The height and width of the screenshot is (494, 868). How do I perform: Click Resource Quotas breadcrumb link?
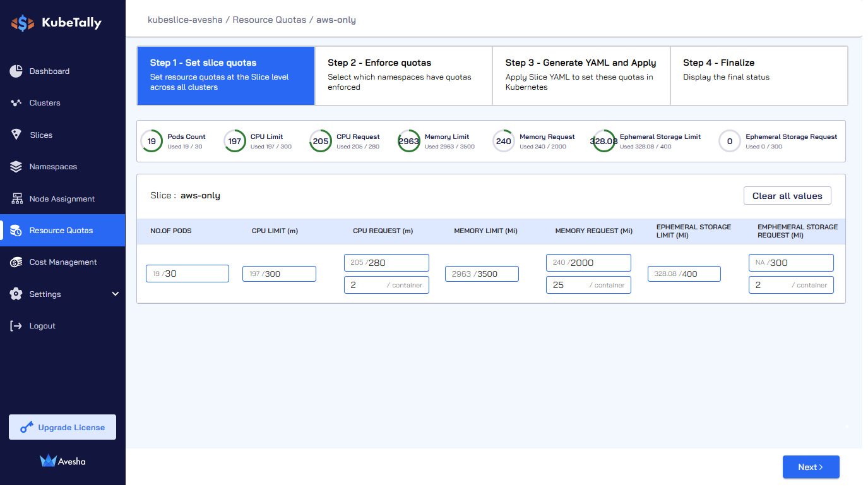[x=269, y=20]
